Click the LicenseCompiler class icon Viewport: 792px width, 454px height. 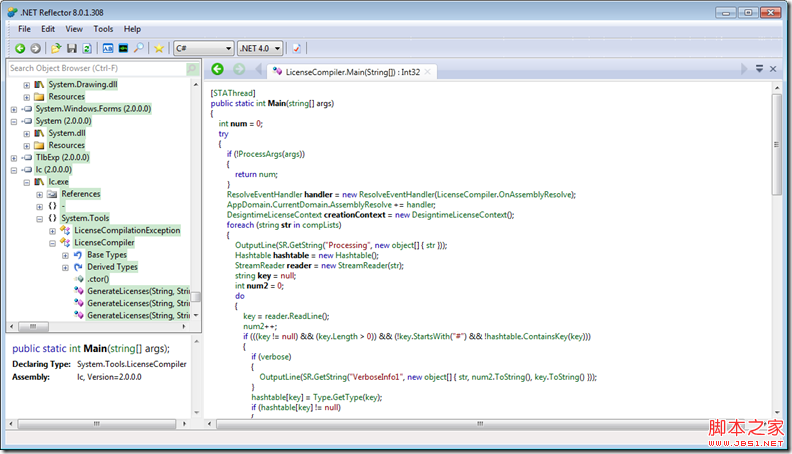(65, 242)
